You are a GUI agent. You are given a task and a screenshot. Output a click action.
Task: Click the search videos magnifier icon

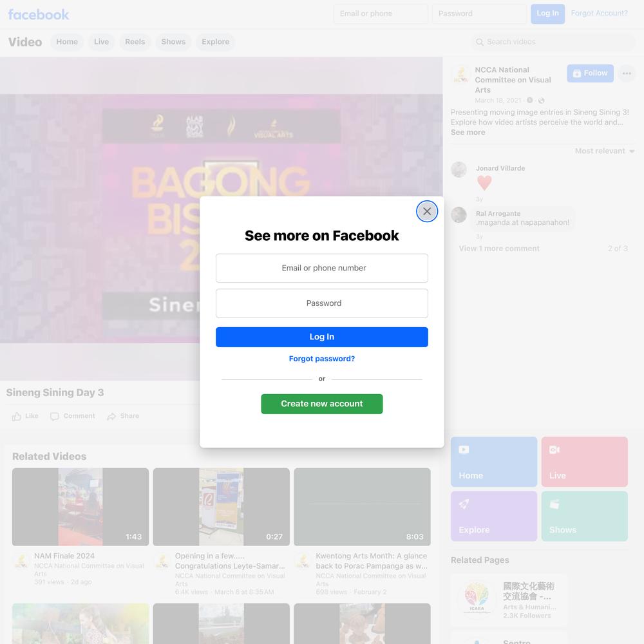click(x=479, y=42)
